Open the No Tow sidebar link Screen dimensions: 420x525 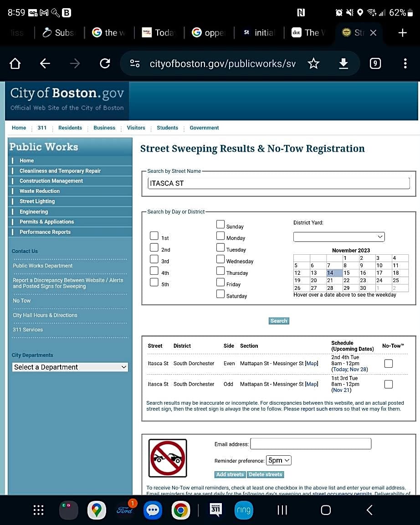[x=22, y=301]
